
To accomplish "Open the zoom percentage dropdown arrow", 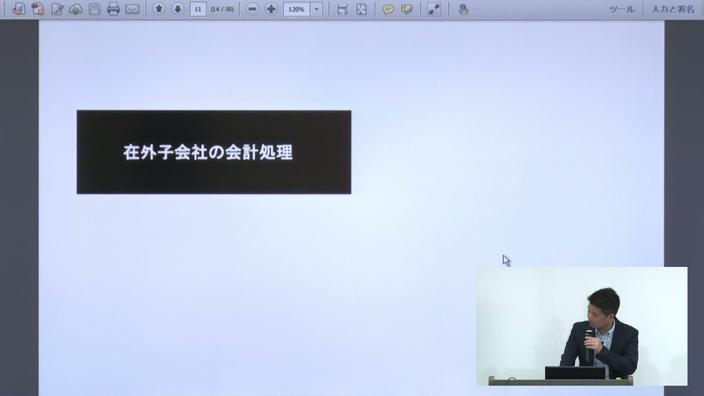I will [316, 9].
